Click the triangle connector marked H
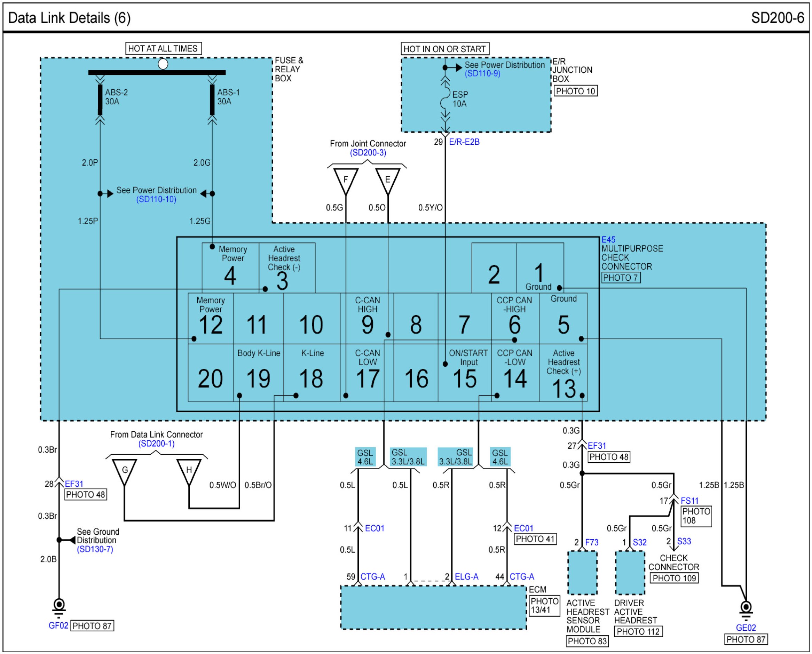 (189, 470)
